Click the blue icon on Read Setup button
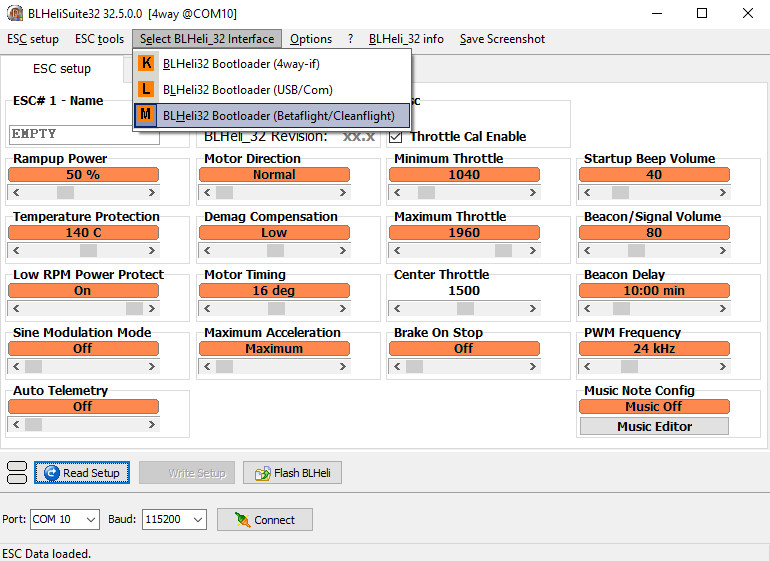The width and height of the screenshot is (770, 561). [51, 473]
